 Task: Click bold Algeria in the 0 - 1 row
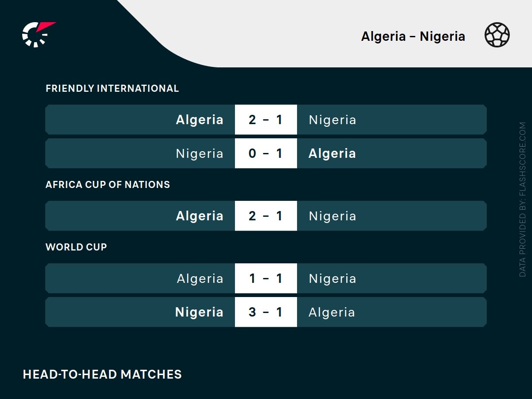332,153
